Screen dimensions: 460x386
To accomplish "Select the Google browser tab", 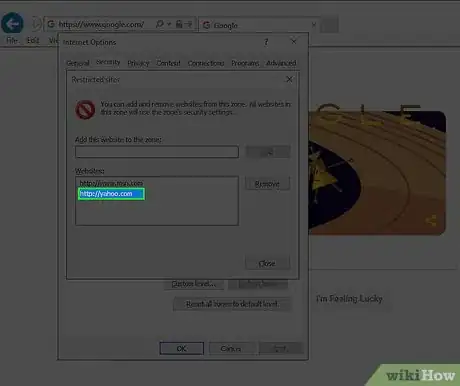I will (258, 25).
